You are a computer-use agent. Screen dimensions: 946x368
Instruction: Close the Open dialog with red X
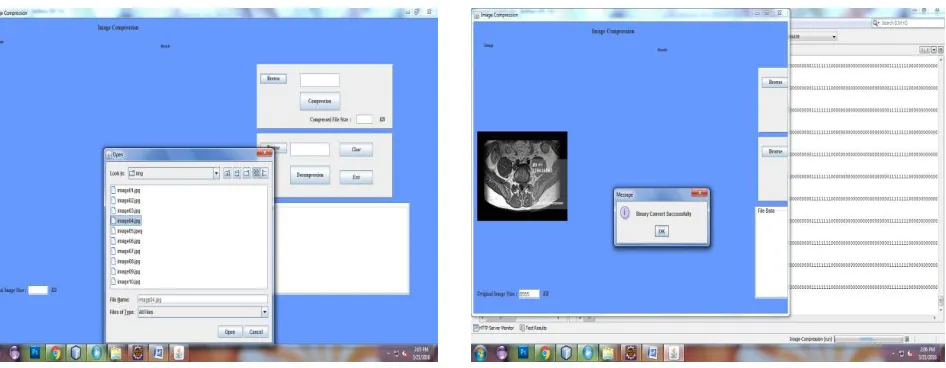tap(264, 154)
